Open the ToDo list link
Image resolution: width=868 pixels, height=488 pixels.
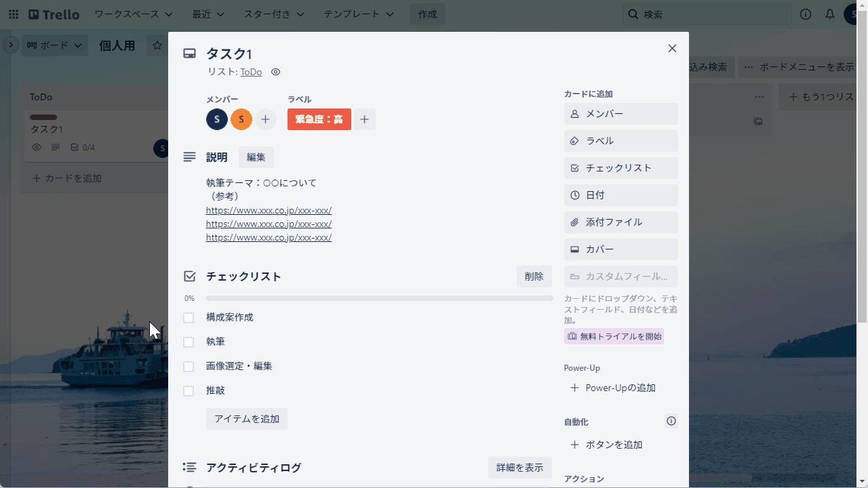click(251, 72)
